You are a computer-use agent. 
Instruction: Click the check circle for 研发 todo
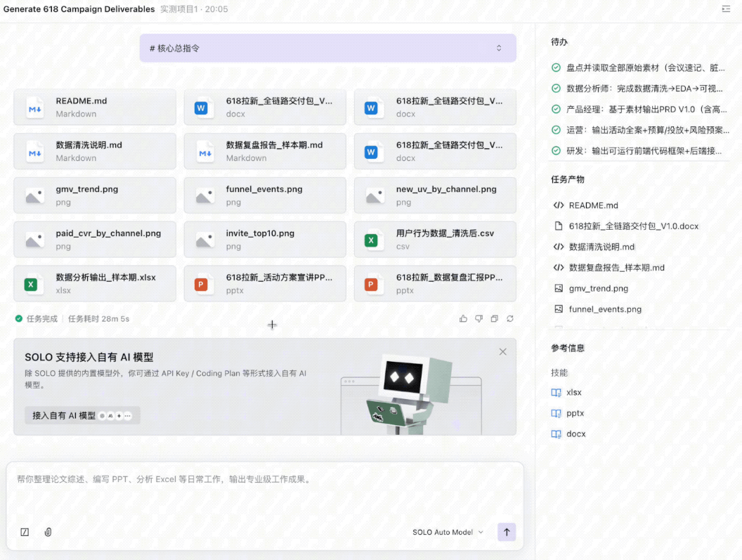556,151
